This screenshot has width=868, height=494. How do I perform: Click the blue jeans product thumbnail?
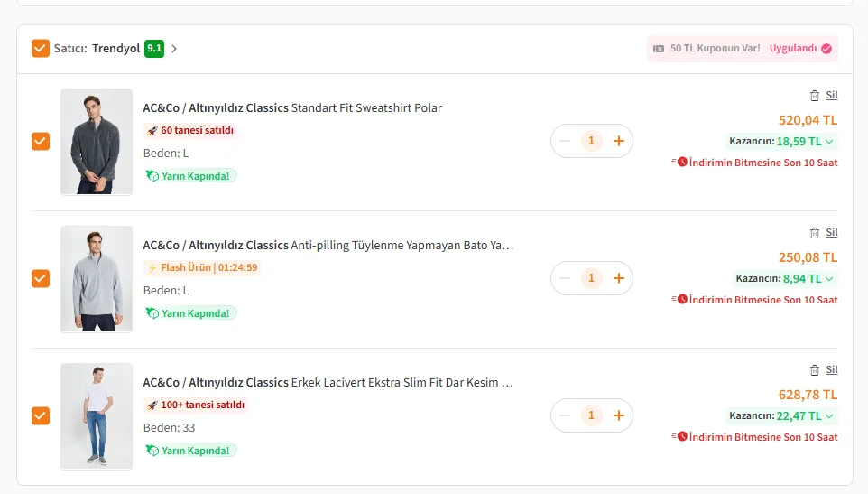97,416
